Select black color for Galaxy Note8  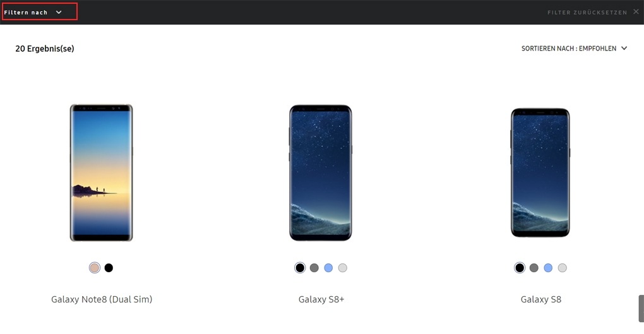(109, 268)
